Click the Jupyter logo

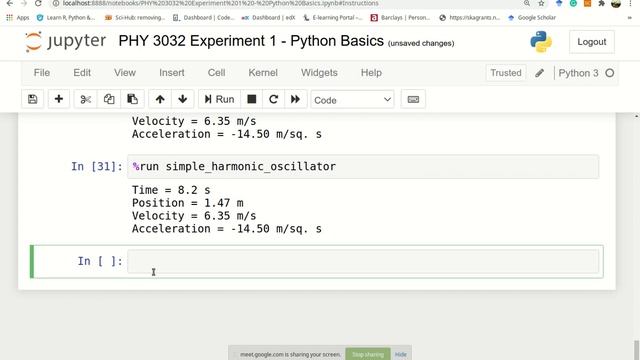[x=65, y=41]
